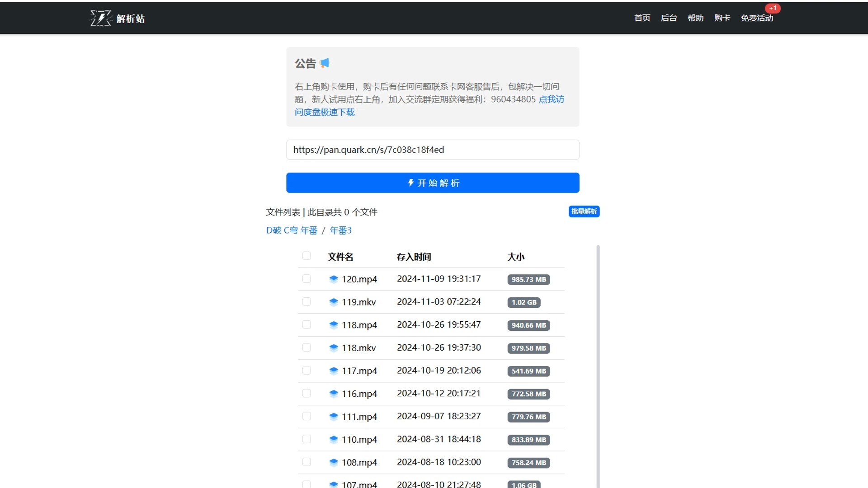868x488 pixels.
Task: Click file name 111.mp4
Action: pyautogui.click(x=359, y=417)
